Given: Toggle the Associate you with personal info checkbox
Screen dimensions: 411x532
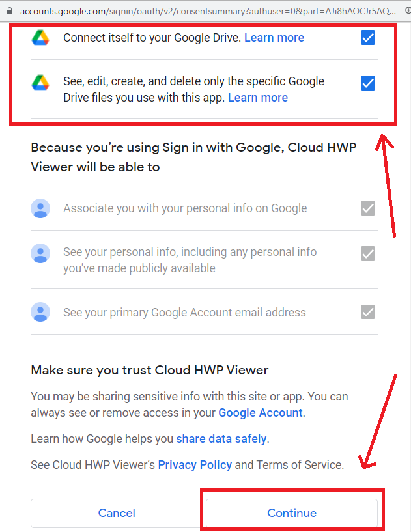Looking at the screenshot, I should coord(368,208).
